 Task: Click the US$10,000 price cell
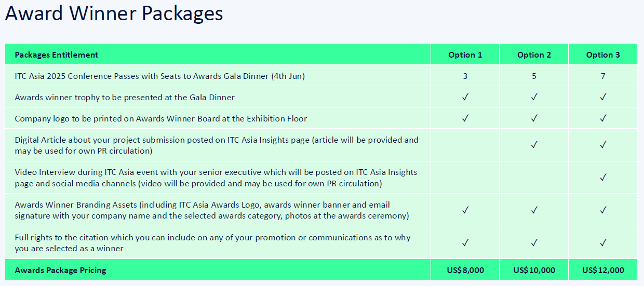coord(534,270)
